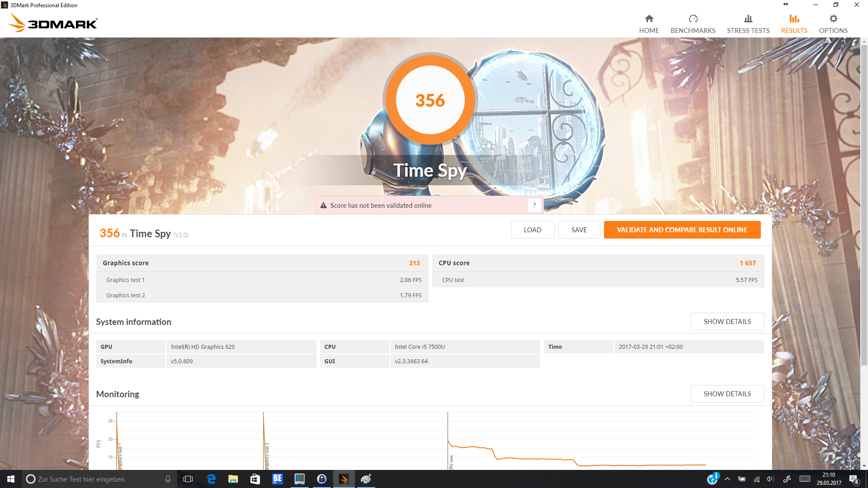
Task: Open the Home navigation icon
Action: pyautogui.click(x=649, y=19)
